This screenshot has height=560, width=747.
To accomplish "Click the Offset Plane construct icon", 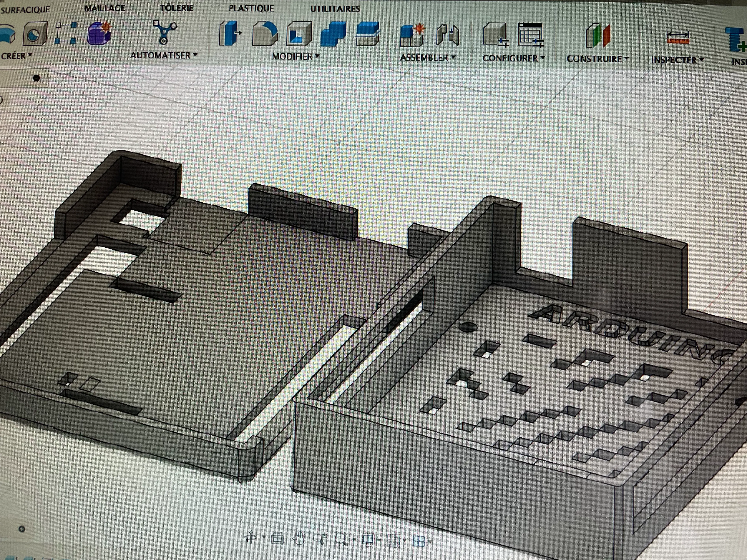I will click(598, 36).
